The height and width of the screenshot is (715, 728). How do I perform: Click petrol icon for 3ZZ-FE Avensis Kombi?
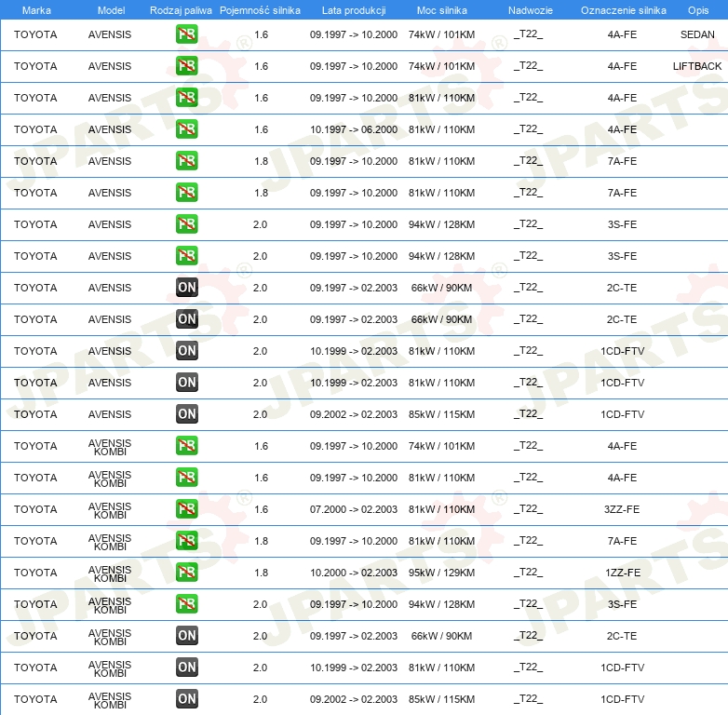coord(186,509)
